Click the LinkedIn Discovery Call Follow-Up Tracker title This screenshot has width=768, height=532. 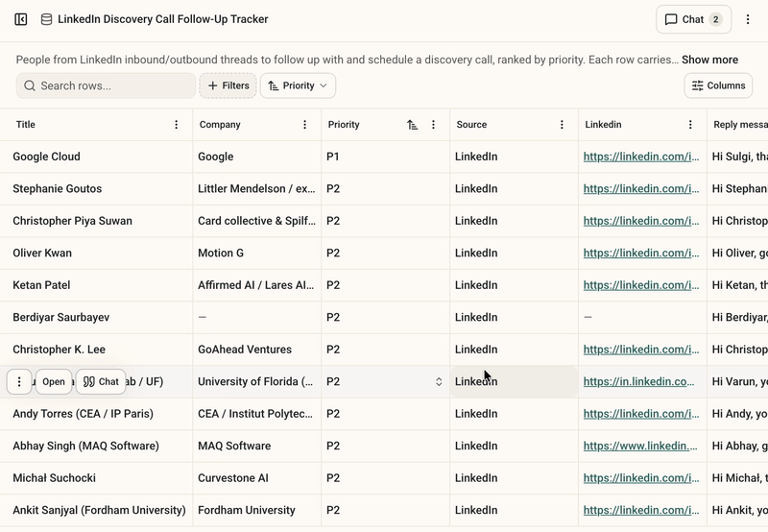163,19
